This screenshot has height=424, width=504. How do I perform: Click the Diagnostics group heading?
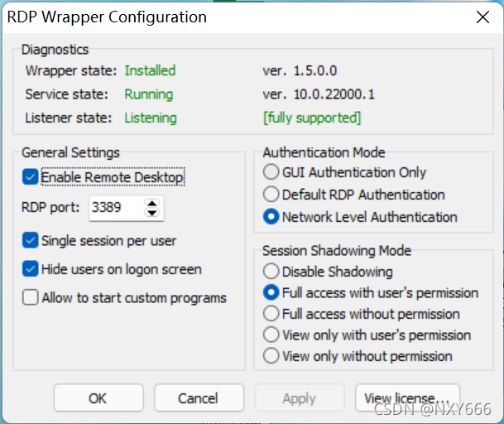coord(55,50)
